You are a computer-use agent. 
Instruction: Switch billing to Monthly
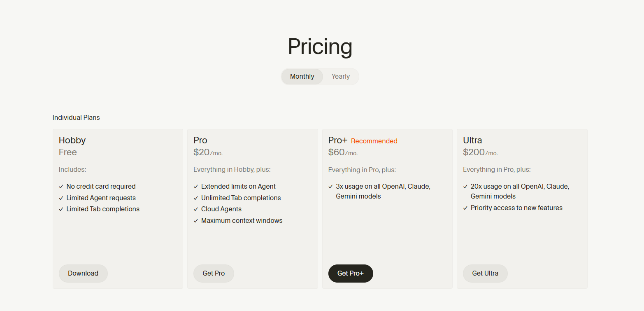pos(302,77)
